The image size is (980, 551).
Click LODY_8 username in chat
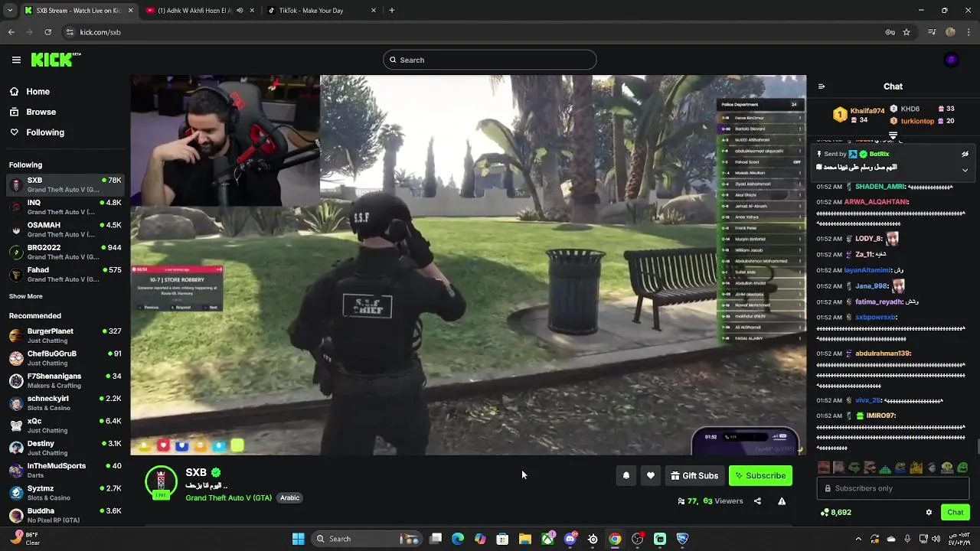coord(869,239)
